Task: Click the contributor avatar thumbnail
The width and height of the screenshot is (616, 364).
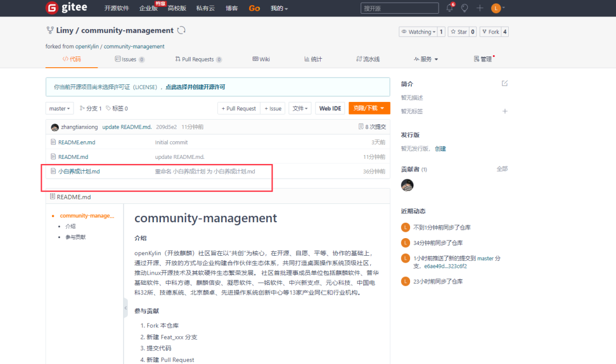Action: click(407, 185)
